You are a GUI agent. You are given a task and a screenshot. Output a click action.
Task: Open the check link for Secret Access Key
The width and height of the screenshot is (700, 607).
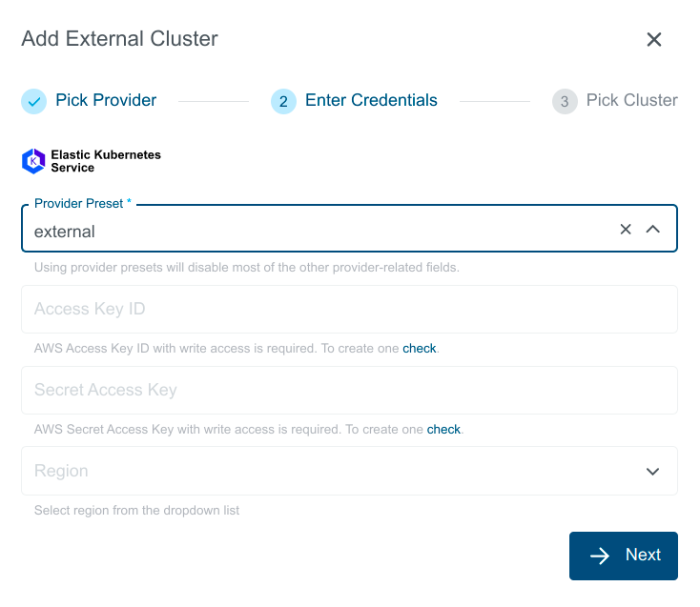pyautogui.click(x=443, y=430)
